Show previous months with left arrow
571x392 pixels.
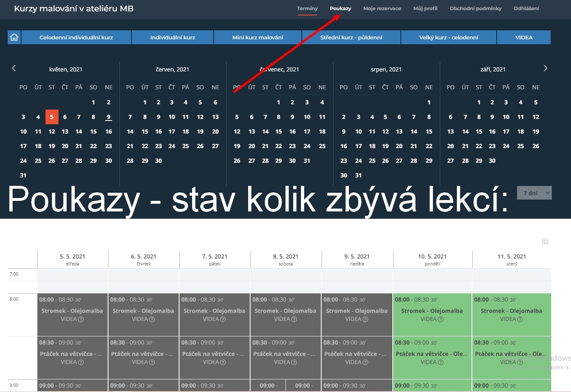pos(14,68)
